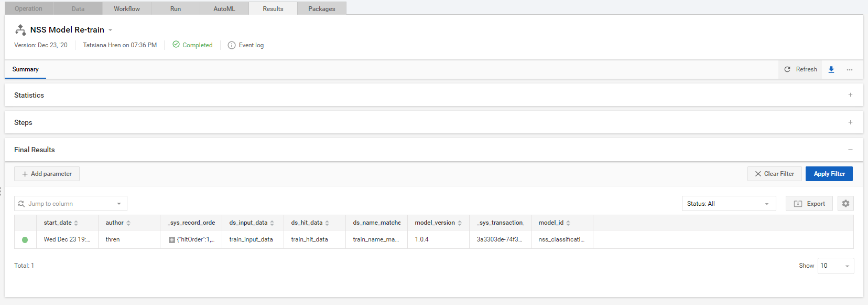Switch to the Operation tab
Viewport: 868px width, 305px height.
tap(28, 8)
